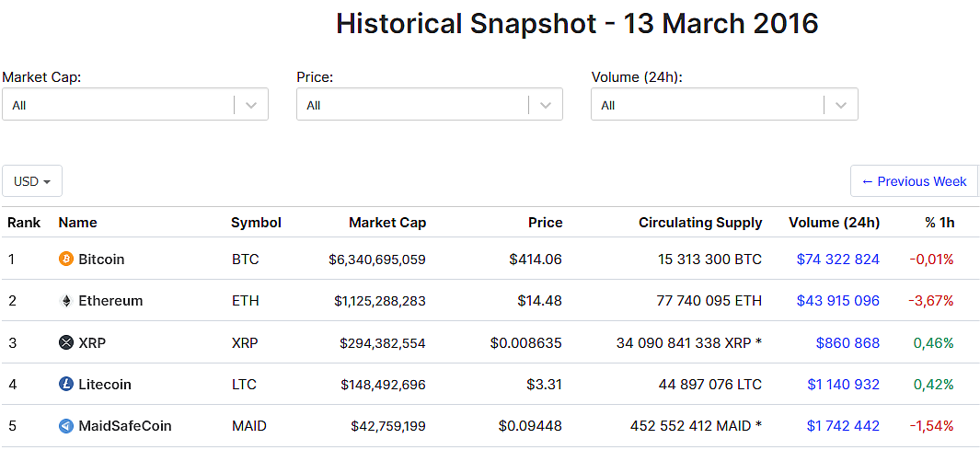
Task: Click supply value 15 313 300 BTC
Action: [x=710, y=259]
